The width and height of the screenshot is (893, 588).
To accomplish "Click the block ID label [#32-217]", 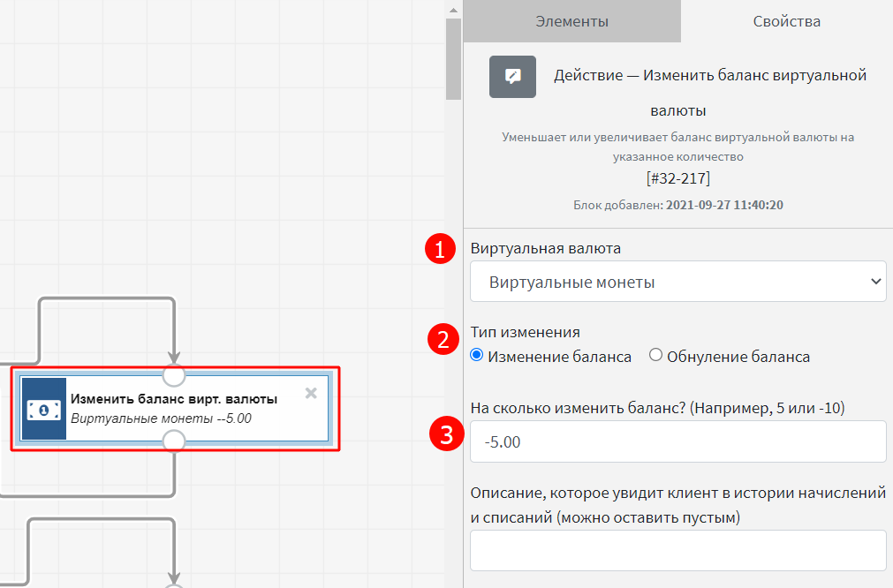I will [677, 179].
